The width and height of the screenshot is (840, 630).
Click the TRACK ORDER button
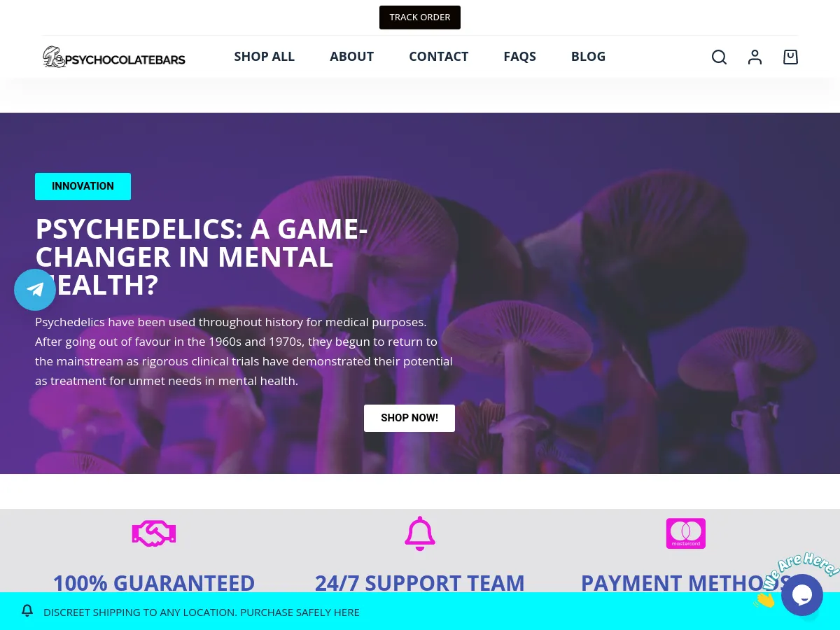click(x=420, y=17)
